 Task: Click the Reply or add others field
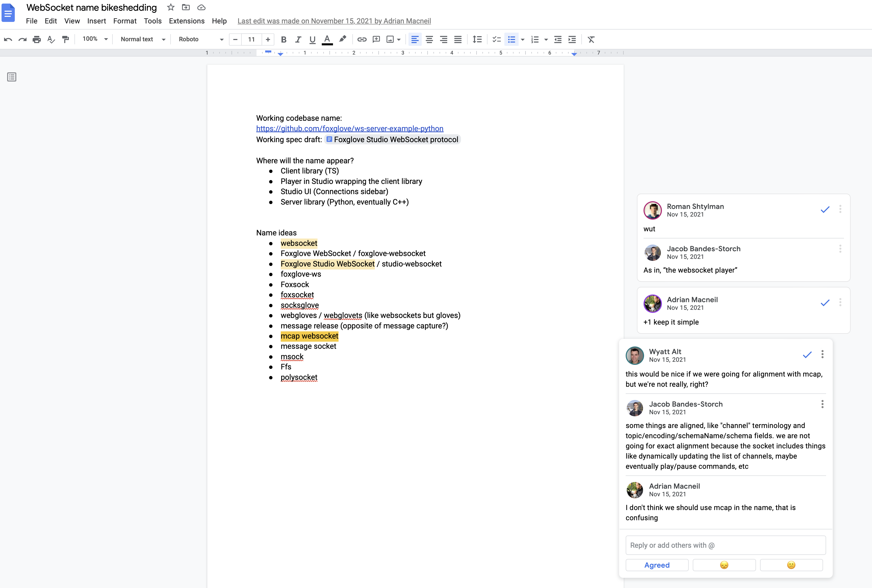pyautogui.click(x=725, y=545)
